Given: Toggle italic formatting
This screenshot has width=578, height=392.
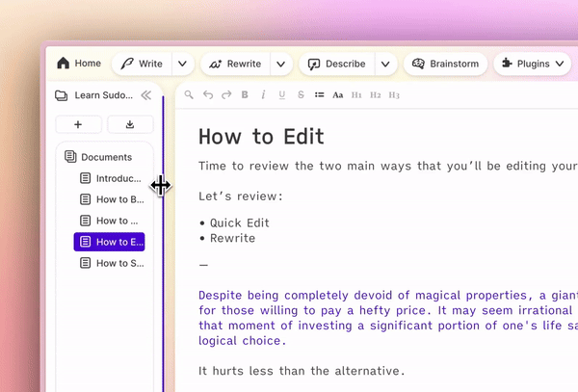Looking at the screenshot, I should [263, 94].
